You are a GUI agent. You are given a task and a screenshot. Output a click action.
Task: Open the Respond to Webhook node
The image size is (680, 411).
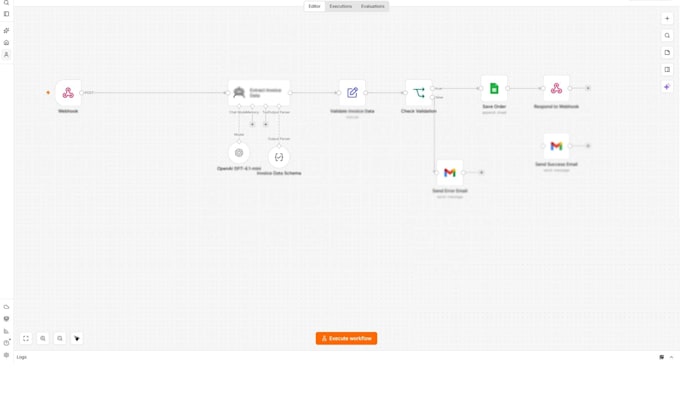[x=556, y=88]
